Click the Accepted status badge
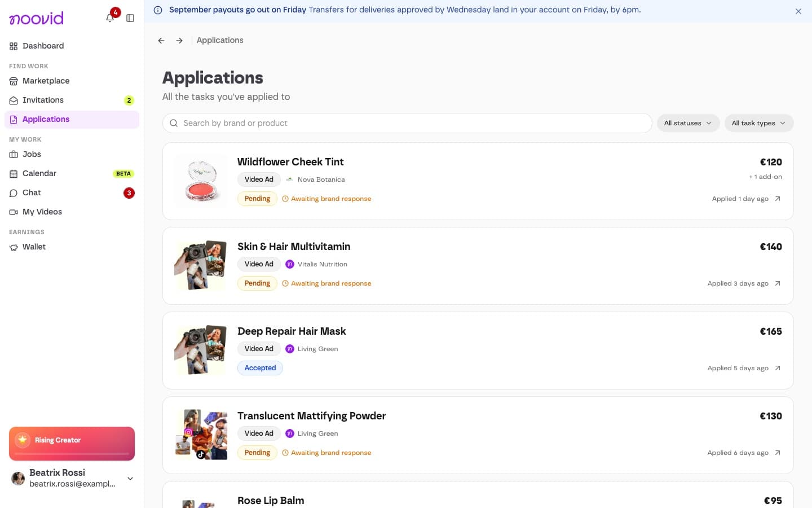The image size is (812, 508). point(260,368)
